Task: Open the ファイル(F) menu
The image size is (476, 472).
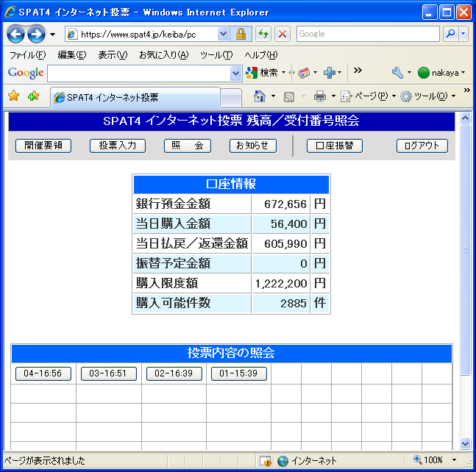Action: (28, 55)
